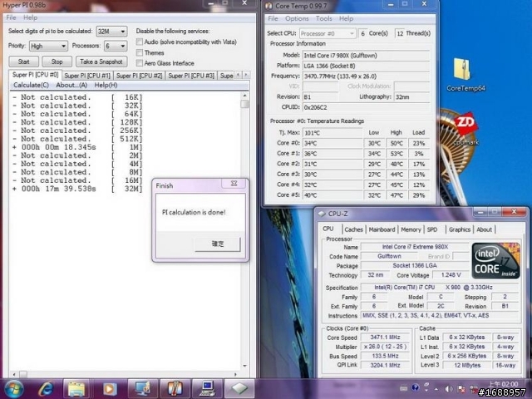Click the Hyper PI results scroll-down arrow
This screenshot has height=399, width=532.
(244, 366)
